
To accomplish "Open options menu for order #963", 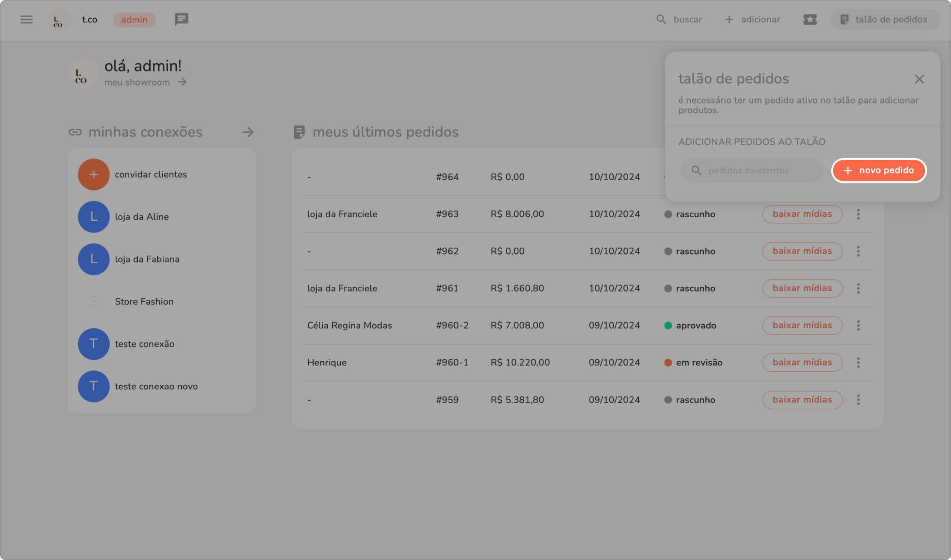I will click(x=858, y=214).
